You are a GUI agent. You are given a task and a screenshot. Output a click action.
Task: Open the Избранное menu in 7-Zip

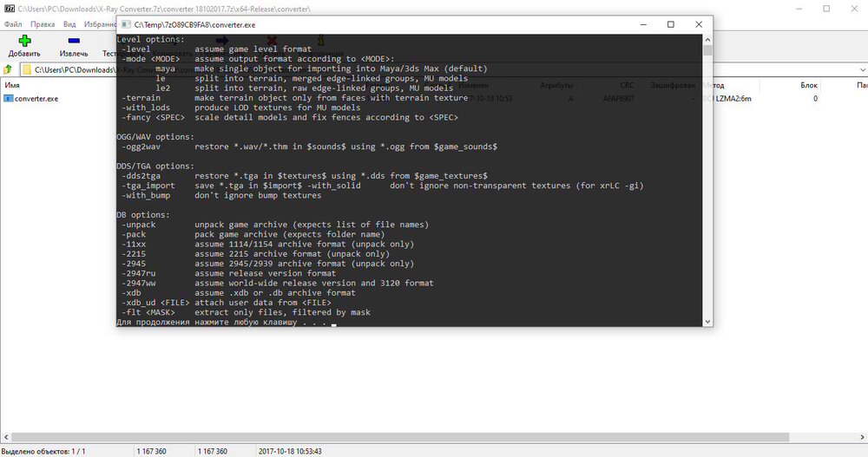100,24
